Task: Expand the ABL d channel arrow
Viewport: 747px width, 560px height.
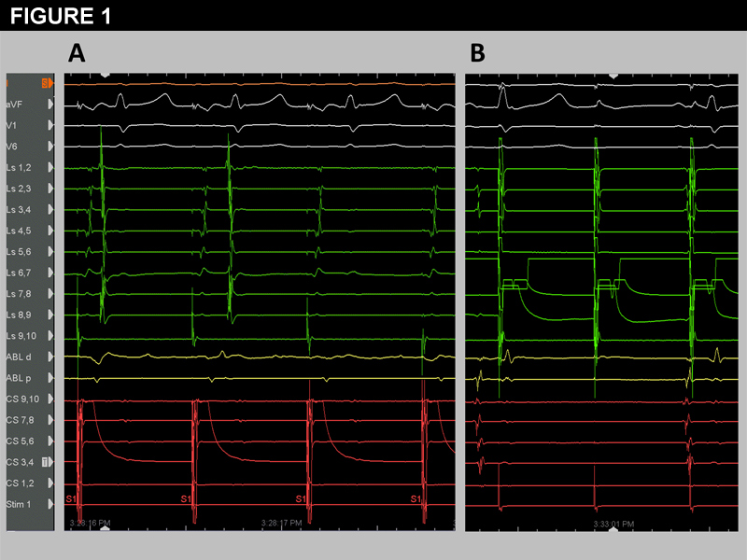Action: pos(51,357)
